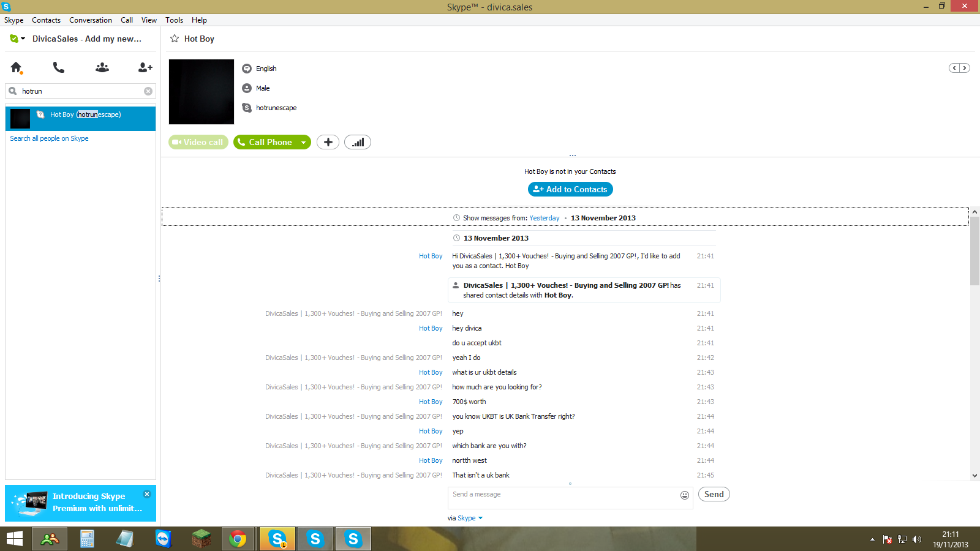Viewport: 980px width, 551px height.
Task: Open the notepad-style taskbar icon
Action: click(125, 539)
